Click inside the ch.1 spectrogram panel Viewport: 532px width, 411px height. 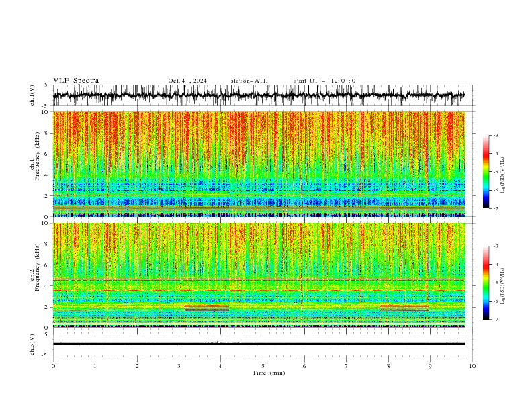coord(259,164)
